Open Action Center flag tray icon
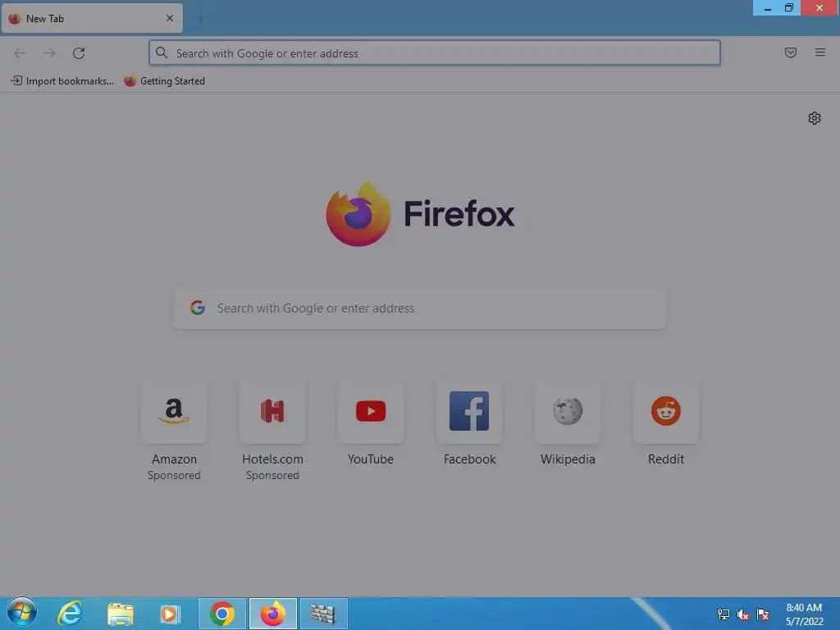 pyautogui.click(x=763, y=614)
